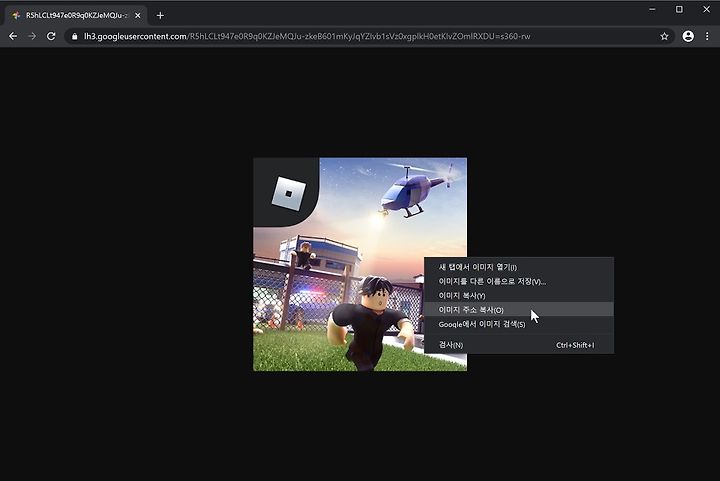
Task: Bookmark this page with the star icon
Action: 664,36
